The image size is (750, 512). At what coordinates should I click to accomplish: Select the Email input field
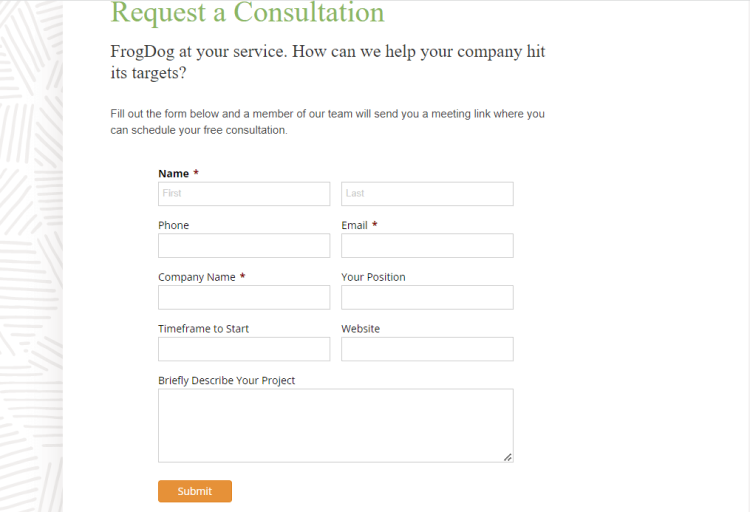pyautogui.click(x=427, y=245)
